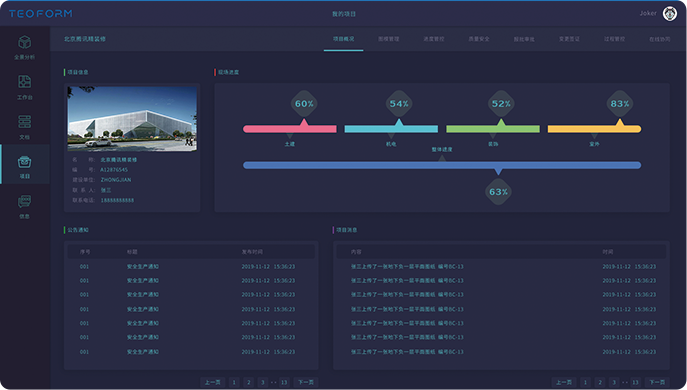Go to page 3 in 公告通知 pagination
Screen dimensions: 687x390
pyautogui.click(x=262, y=382)
